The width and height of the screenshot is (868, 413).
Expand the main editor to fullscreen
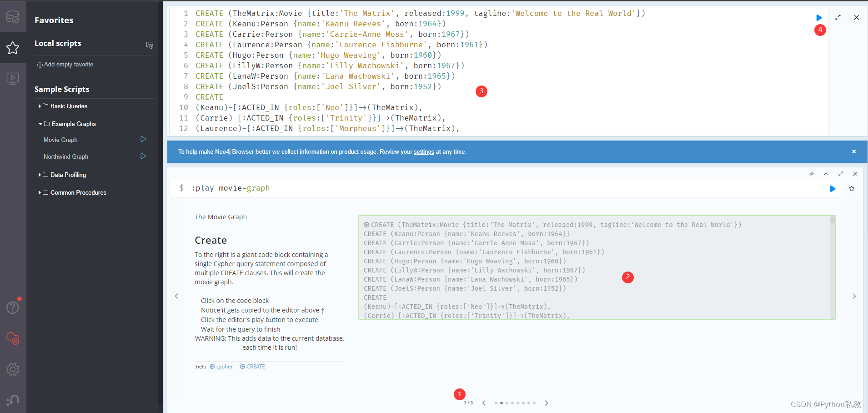point(838,17)
